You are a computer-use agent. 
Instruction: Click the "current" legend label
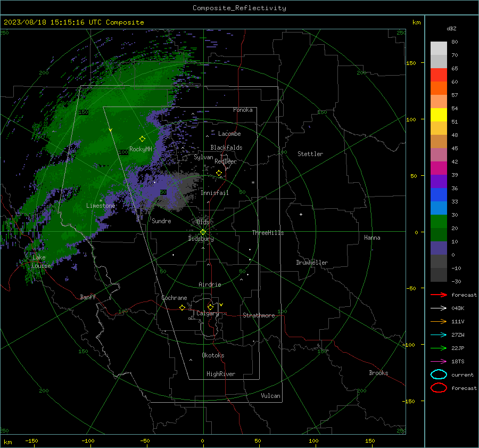(x=463, y=374)
